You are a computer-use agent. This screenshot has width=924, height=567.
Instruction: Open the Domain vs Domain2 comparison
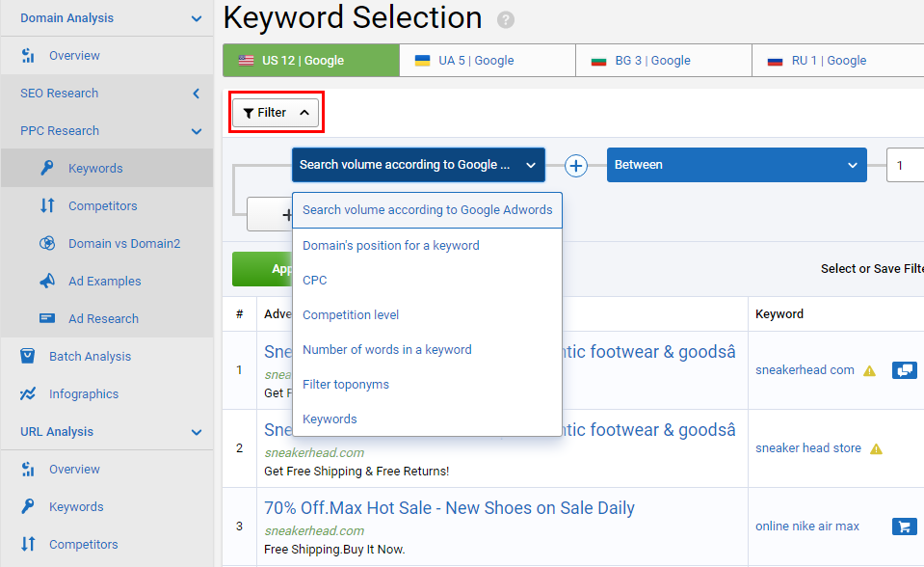[124, 244]
